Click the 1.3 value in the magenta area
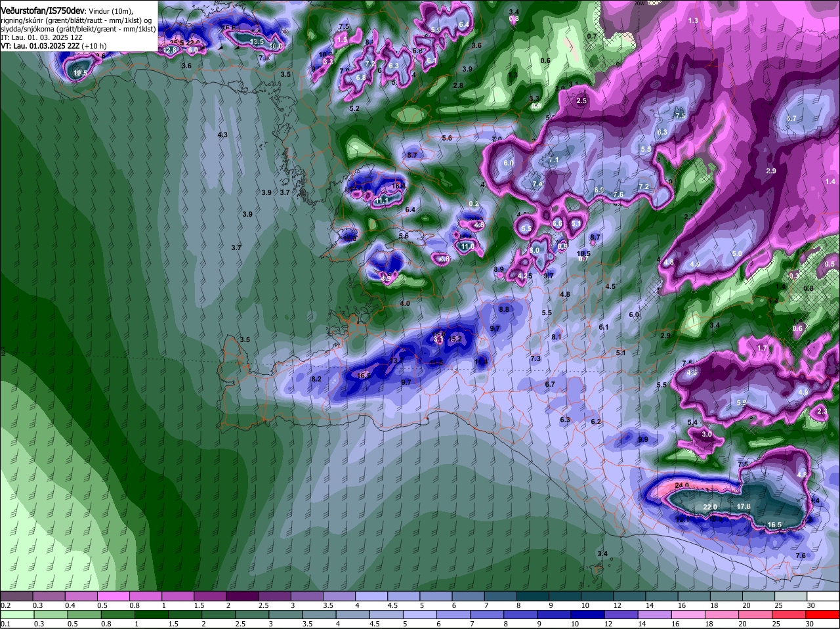Viewport: 840px width, 629px height. click(x=693, y=20)
